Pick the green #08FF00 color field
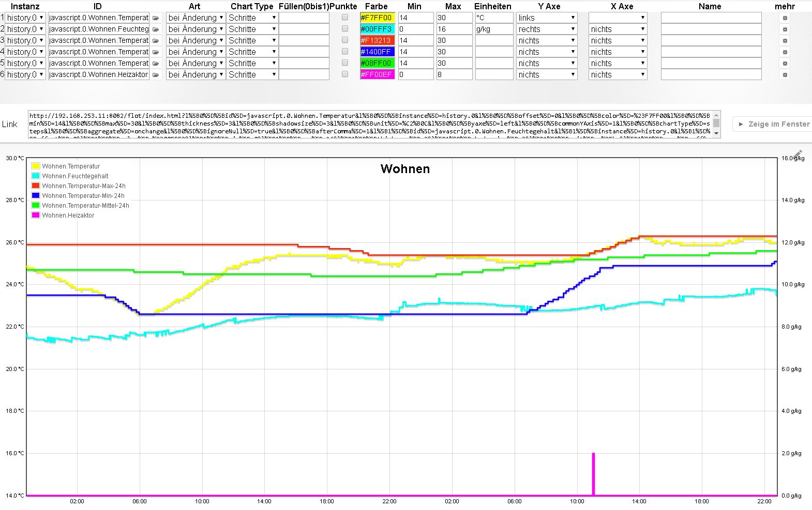This screenshot has height=510, width=812. pyautogui.click(x=377, y=63)
